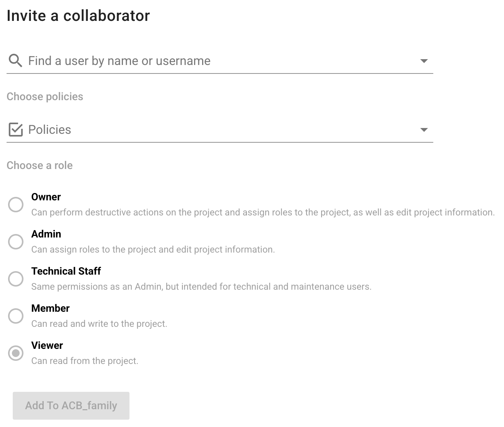Open the Policies select field
The width and height of the screenshot is (504, 427).
[220, 130]
